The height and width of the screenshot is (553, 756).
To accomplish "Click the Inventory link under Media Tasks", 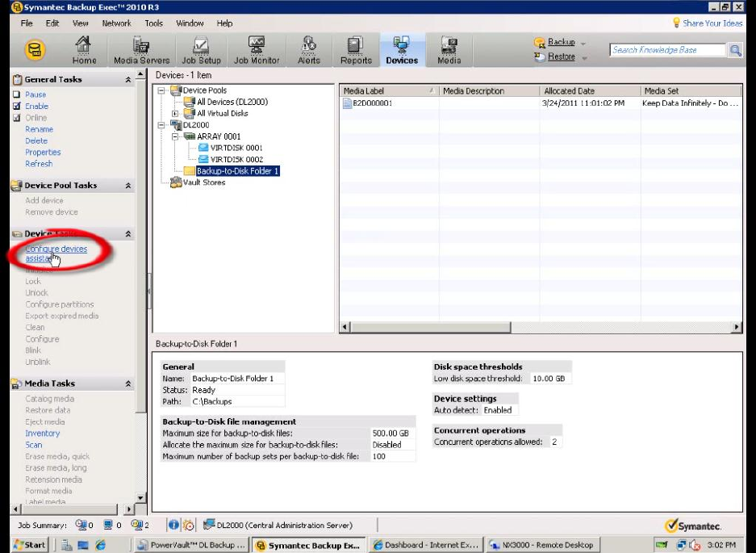I will coord(42,434).
